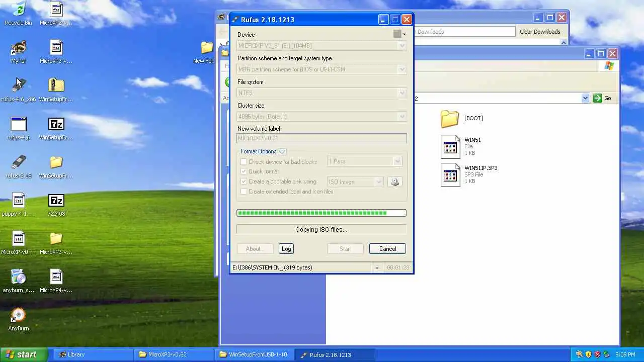
Task: Select the MicroXP2-v desktop file icon
Action: 56,13
